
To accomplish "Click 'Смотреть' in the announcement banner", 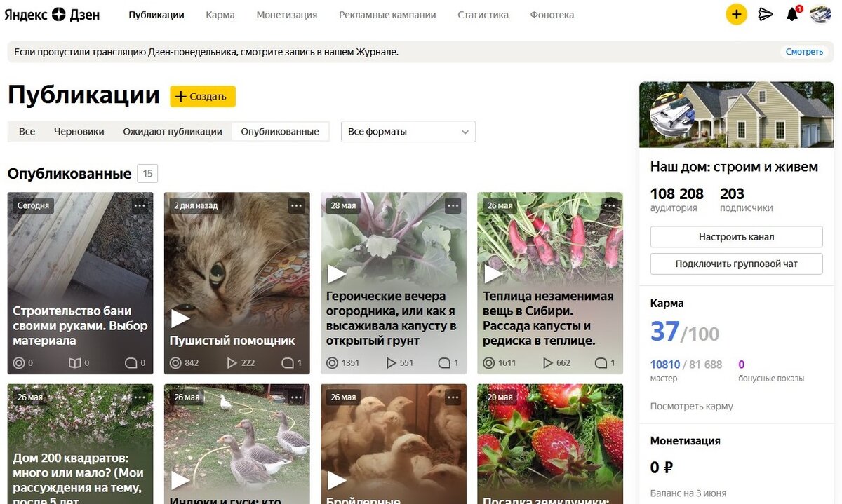I will click(804, 52).
